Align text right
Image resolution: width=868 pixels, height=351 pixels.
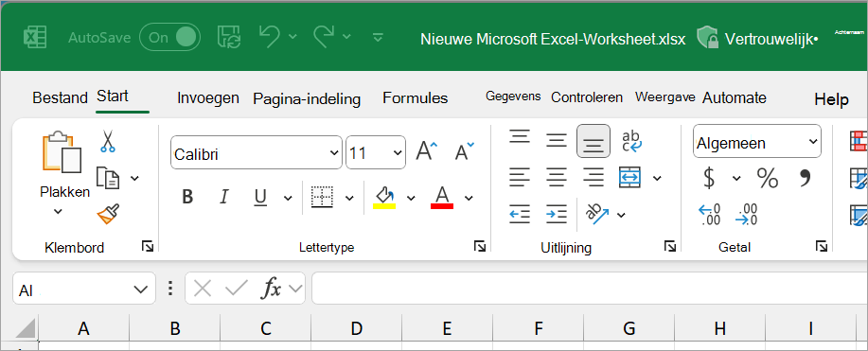pyautogui.click(x=593, y=177)
